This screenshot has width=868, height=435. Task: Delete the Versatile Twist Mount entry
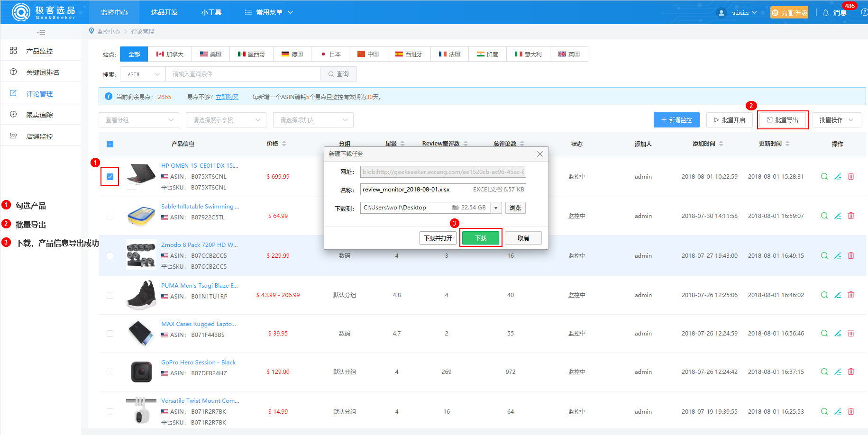click(x=851, y=411)
